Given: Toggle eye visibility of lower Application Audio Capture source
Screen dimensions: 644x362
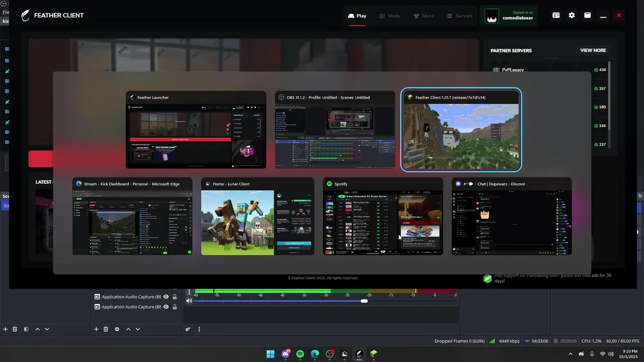Looking at the screenshot, I should pyautogui.click(x=166, y=307).
